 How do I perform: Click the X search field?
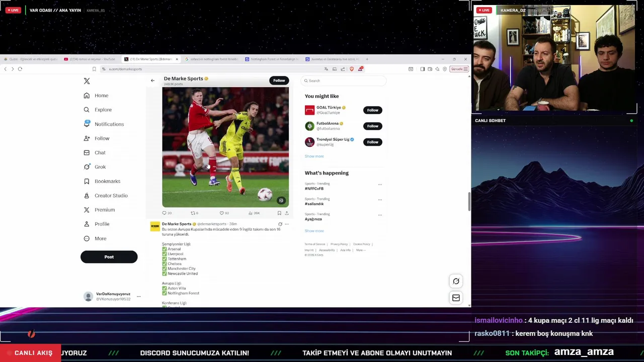pyautogui.click(x=344, y=80)
